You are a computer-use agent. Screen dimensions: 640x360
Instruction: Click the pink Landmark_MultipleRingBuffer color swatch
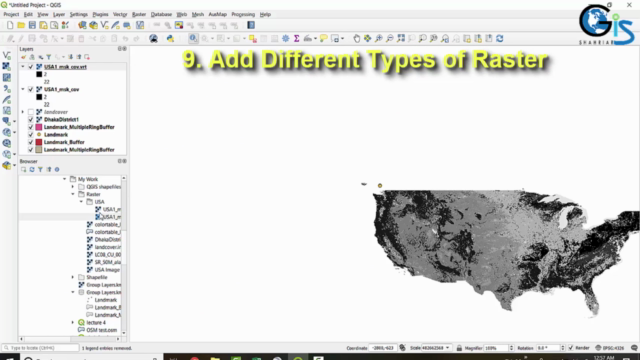(39, 127)
